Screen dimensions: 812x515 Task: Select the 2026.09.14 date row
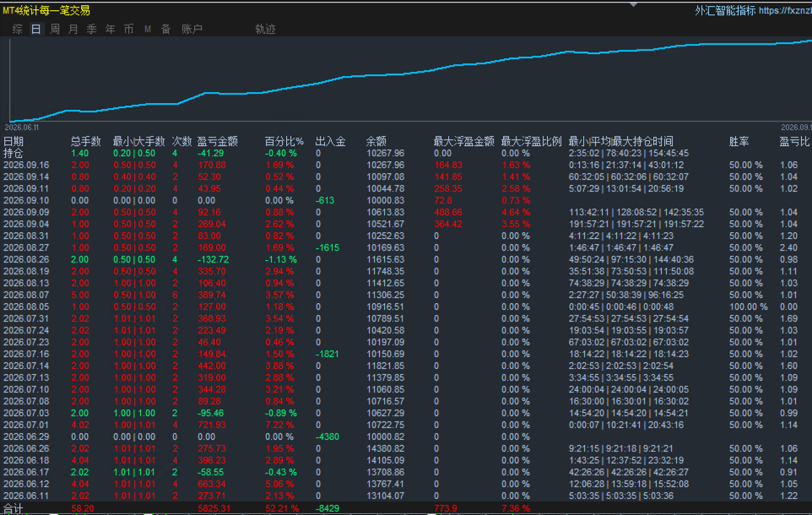click(26, 176)
